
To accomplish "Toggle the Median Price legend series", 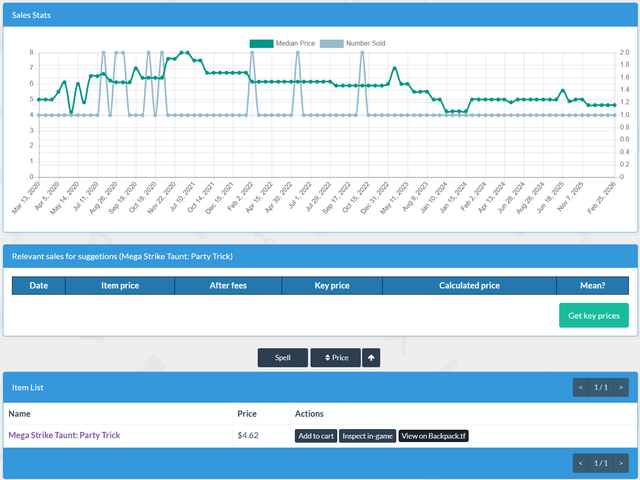I will coord(282,43).
